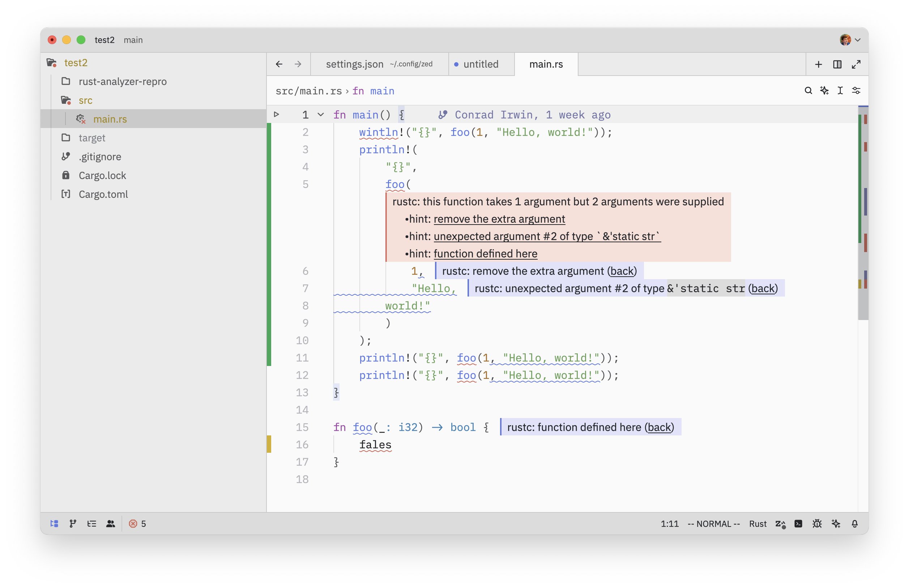Follow 'remove the extra argument' hint link
909x588 pixels.
point(499,219)
